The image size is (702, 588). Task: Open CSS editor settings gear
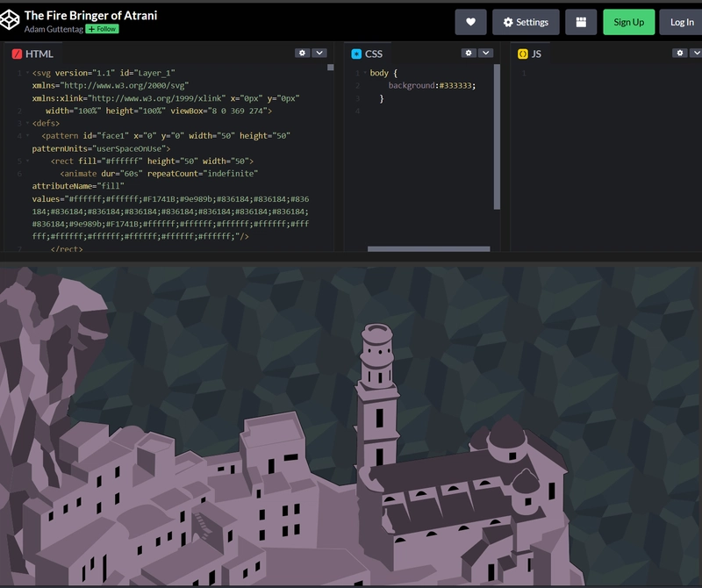tap(469, 54)
